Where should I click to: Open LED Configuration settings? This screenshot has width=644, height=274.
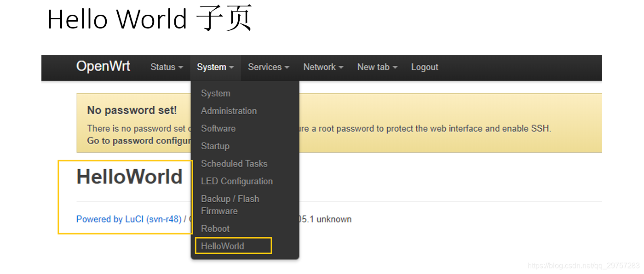click(x=236, y=181)
